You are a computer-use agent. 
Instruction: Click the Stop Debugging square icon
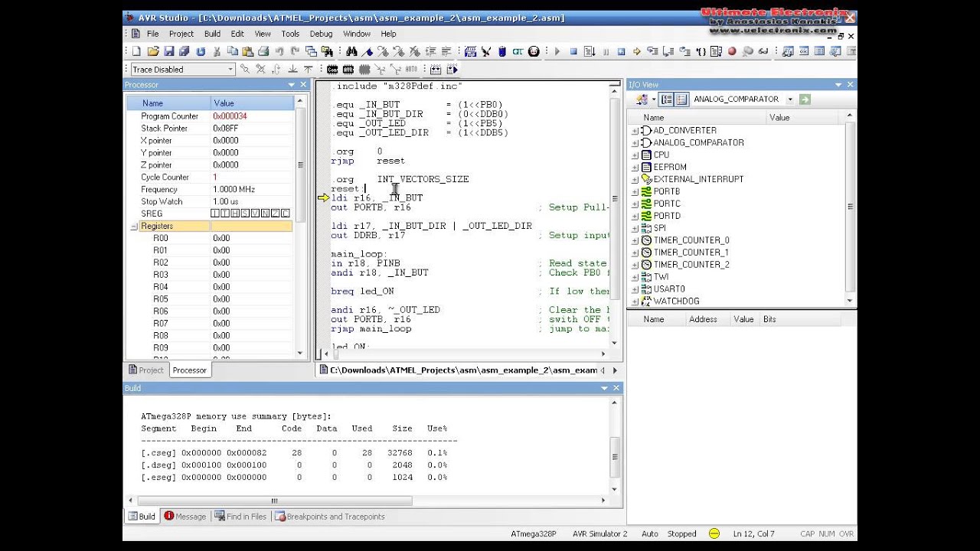tap(573, 51)
